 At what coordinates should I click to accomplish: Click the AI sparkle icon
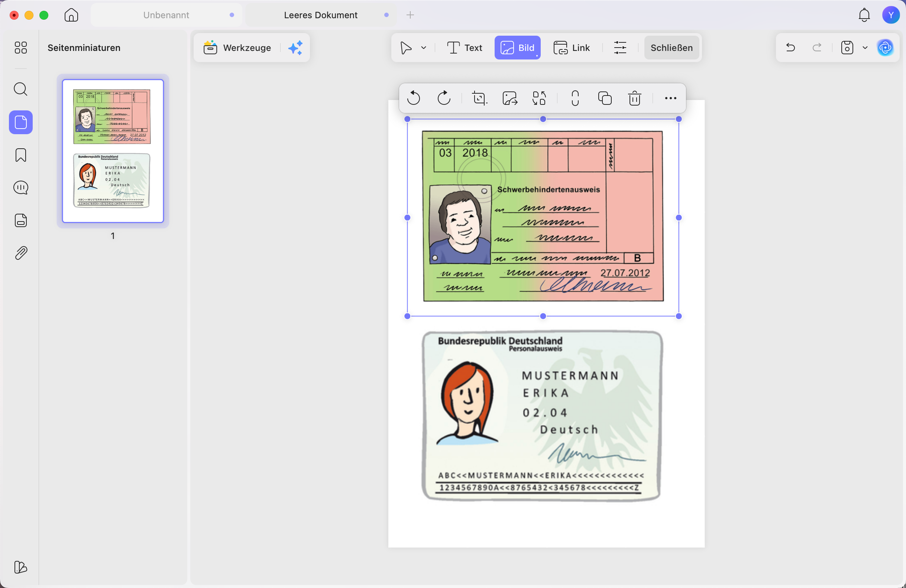pos(295,48)
